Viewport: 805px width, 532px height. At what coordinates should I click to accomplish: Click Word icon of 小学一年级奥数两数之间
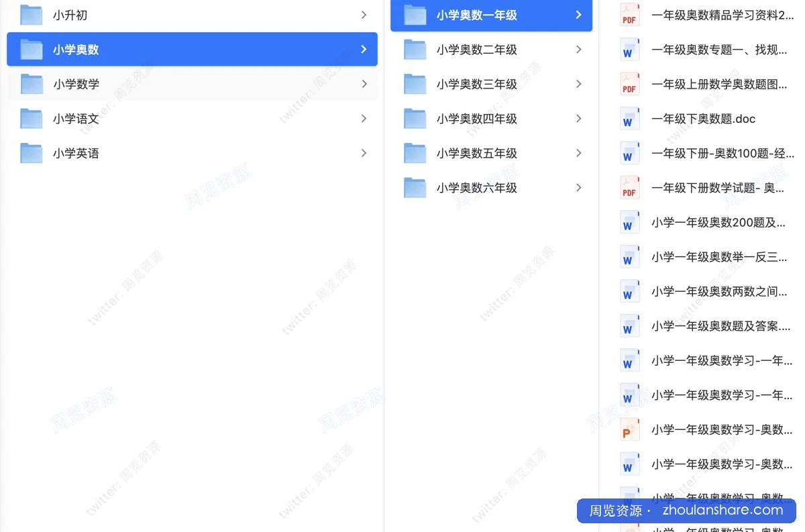tap(629, 291)
